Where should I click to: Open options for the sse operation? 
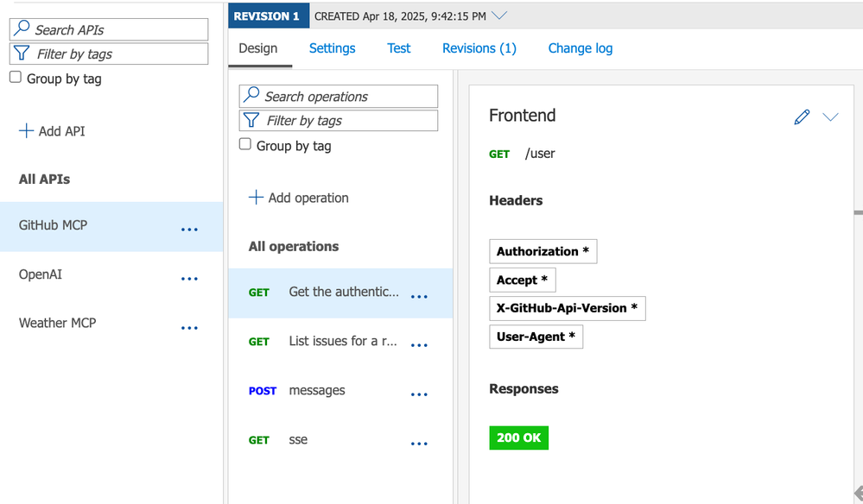[x=419, y=444]
